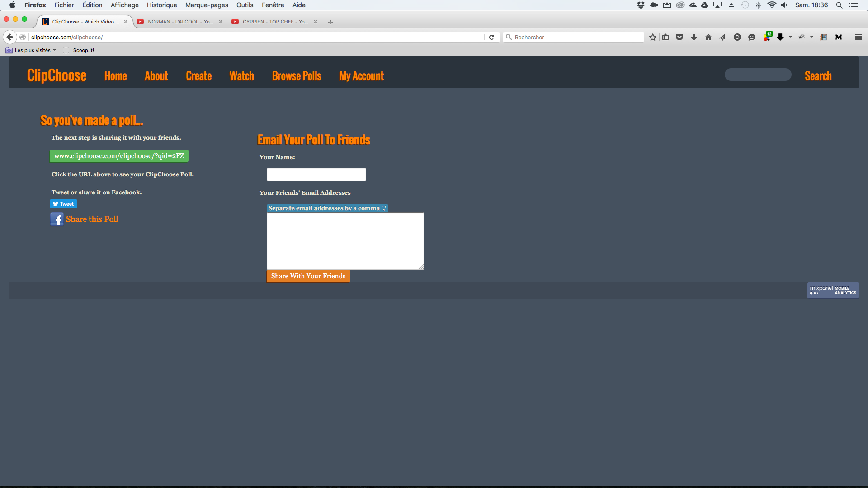Click the Medium M toolbar icon
The image size is (868, 488).
[x=839, y=37]
